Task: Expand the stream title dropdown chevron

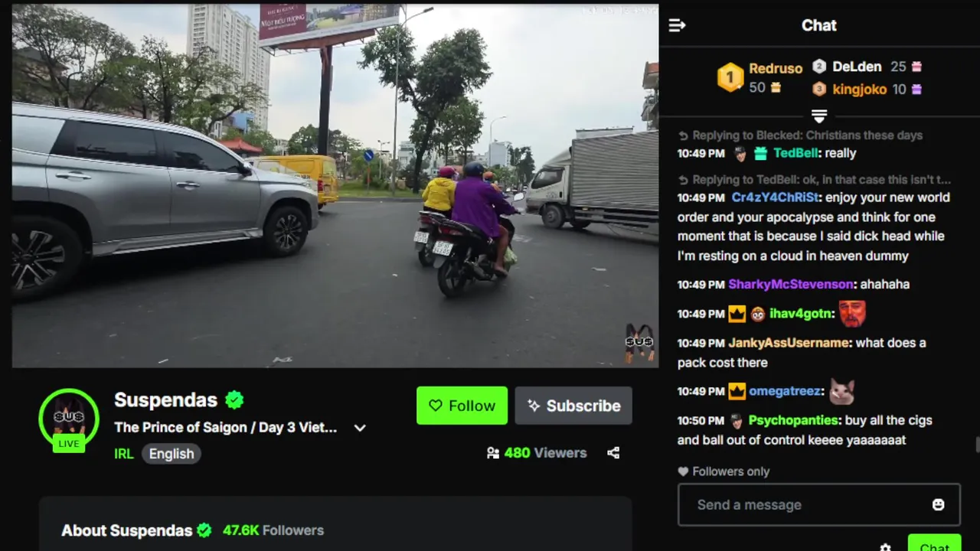Action: click(360, 428)
